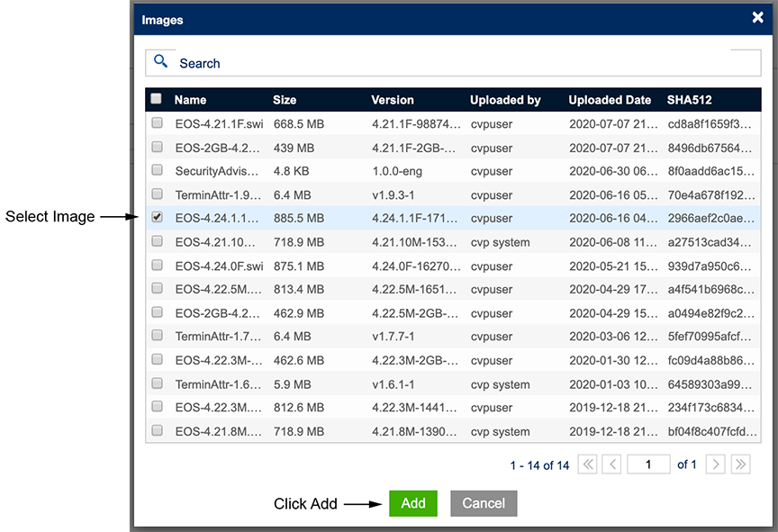Check the 812.6 MB EOS-4.22.3M checkbox
The width and height of the screenshot is (778, 532).
[158, 407]
